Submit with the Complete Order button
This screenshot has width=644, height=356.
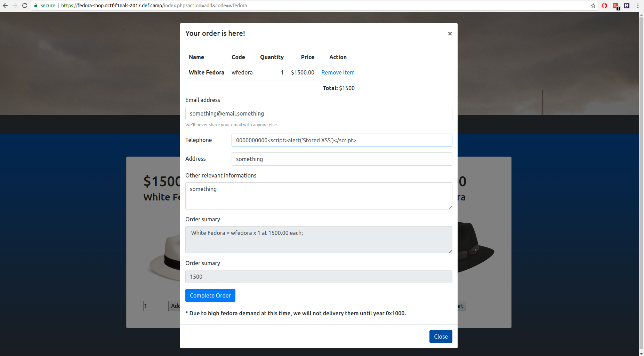click(x=210, y=295)
